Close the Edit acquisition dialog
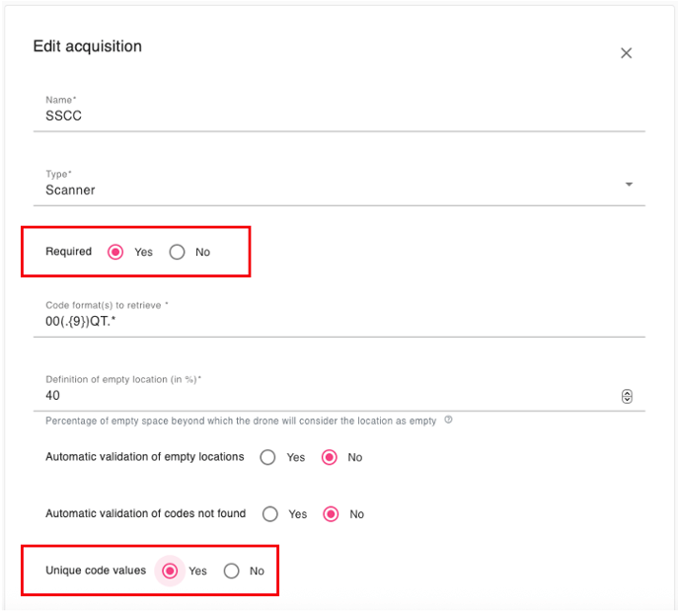The width and height of the screenshot is (679, 616). [x=626, y=53]
